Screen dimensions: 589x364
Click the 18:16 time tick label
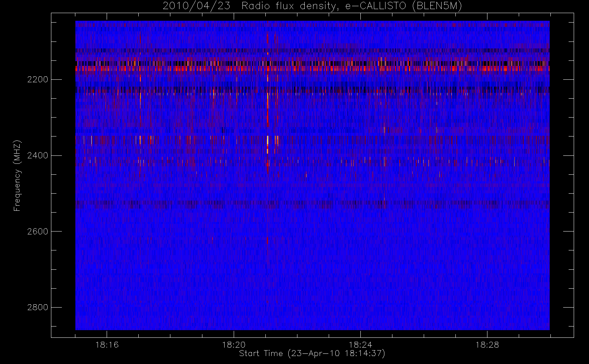pos(107,345)
